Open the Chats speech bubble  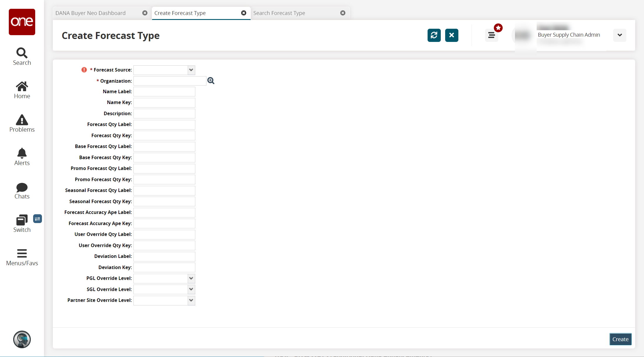coord(22,187)
